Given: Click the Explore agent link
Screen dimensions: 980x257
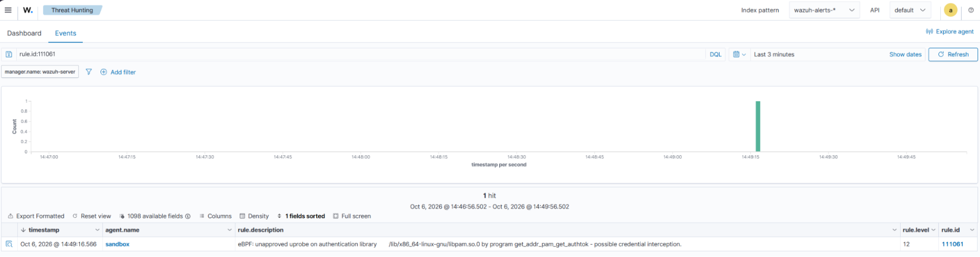Looking at the screenshot, I should pyautogui.click(x=950, y=31).
